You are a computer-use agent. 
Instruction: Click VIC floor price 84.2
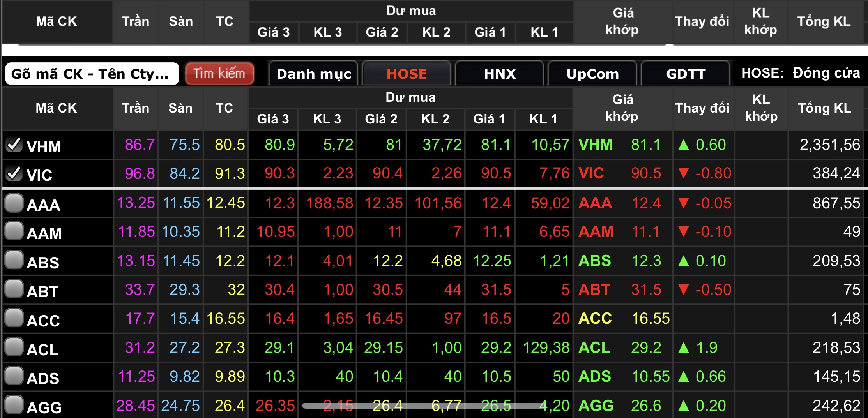click(184, 173)
